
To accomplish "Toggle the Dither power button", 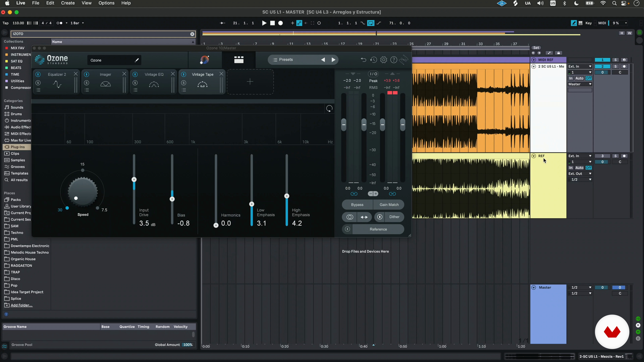I will pos(380,217).
